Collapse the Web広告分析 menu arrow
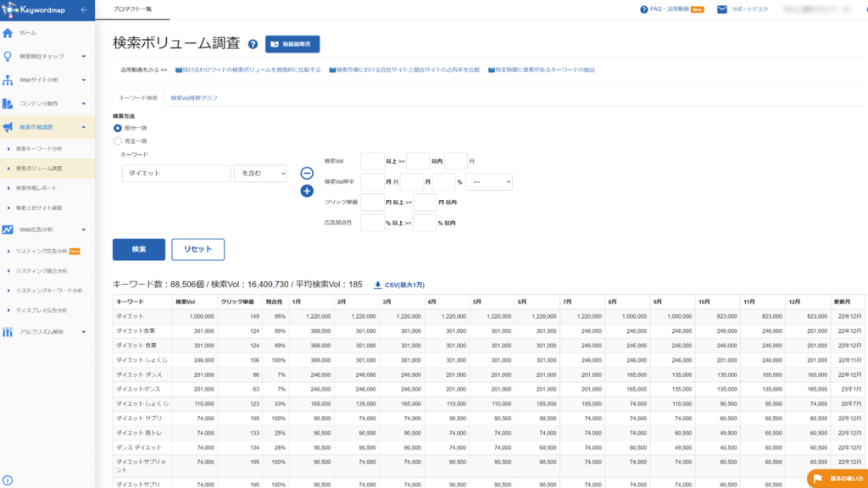 point(84,230)
